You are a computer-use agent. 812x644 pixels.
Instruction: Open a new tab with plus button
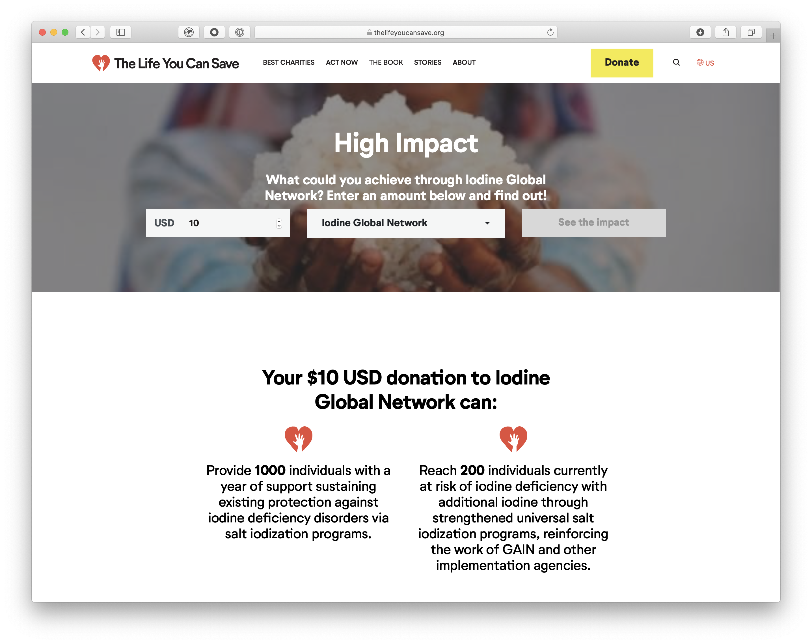click(773, 36)
